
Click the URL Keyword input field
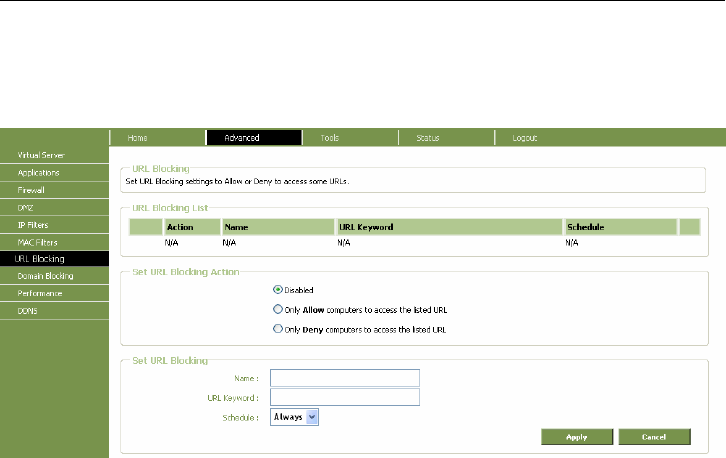click(x=345, y=397)
